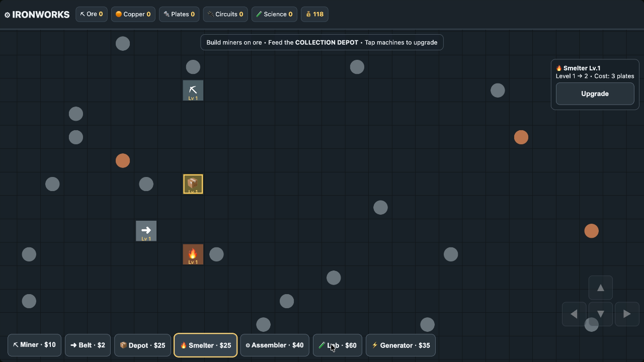Screen dimensions: 644x362
Task: Click the Circuits resource counter
Action: coord(225,14)
